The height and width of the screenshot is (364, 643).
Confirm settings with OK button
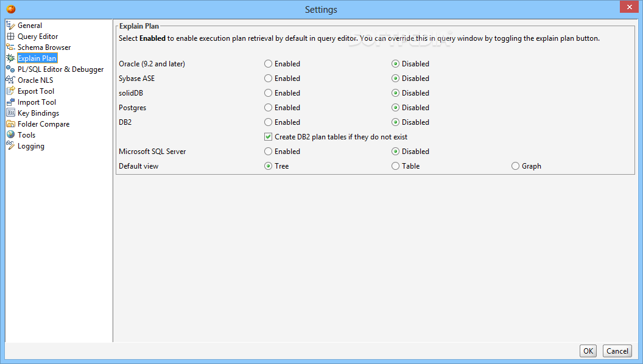[x=588, y=351]
